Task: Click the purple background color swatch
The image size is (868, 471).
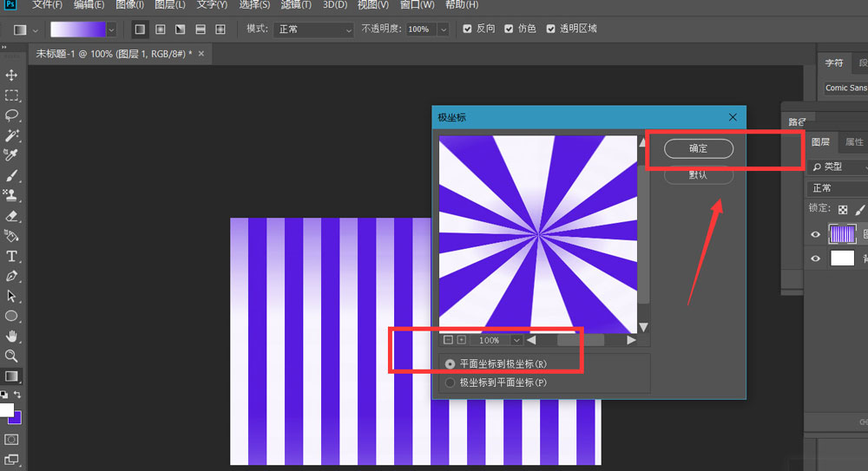Action: pos(16,418)
